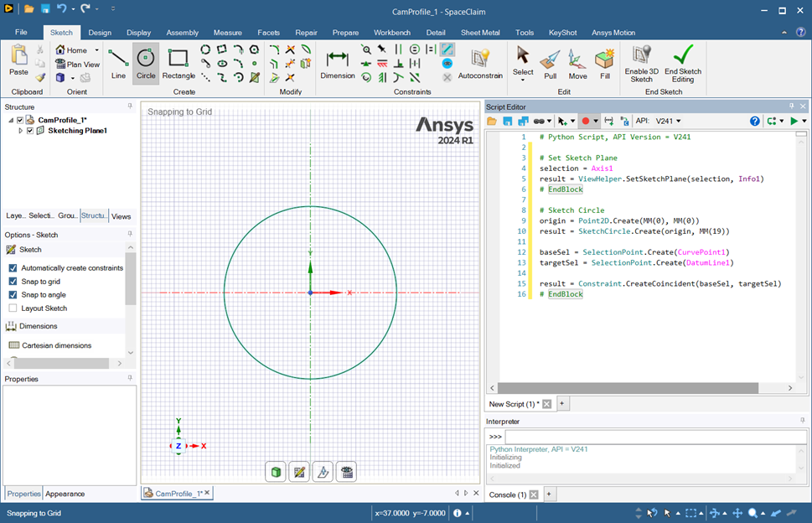Select the Fill tool
The width and height of the screenshot is (812, 523).
(604, 63)
